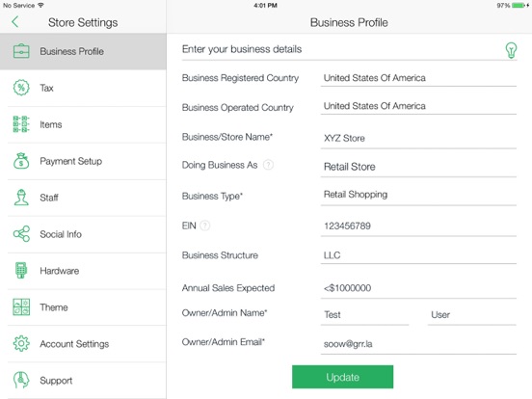Open Account Settings gear icon
Viewport: 532px width, 399px height.
pyautogui.click(x=21, y=344)
